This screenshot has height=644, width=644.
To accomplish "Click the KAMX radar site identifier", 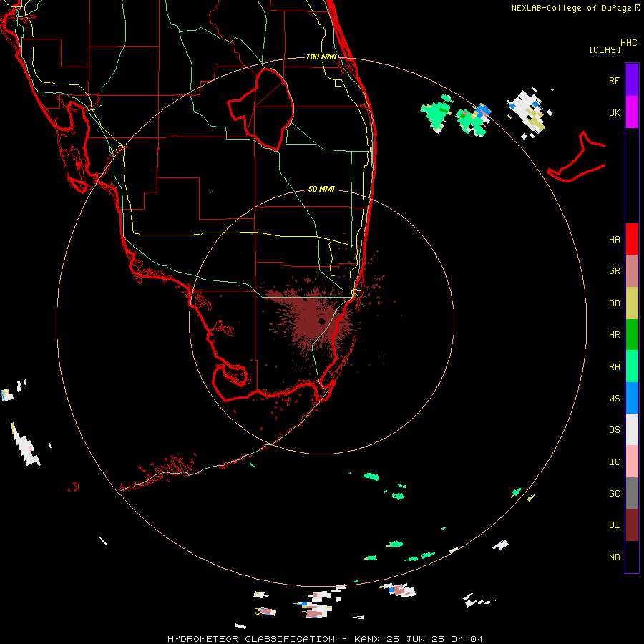I will (x=367, y=639).
